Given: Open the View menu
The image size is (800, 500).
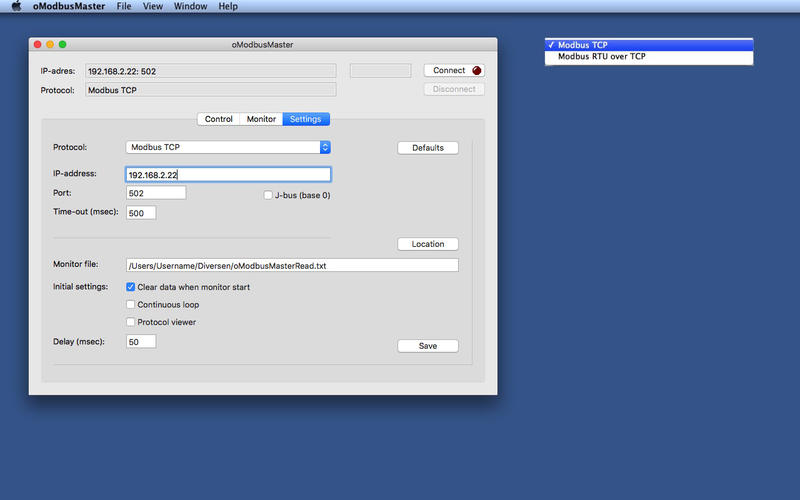Looking at the screenshot, I should [x=153, y=6].
